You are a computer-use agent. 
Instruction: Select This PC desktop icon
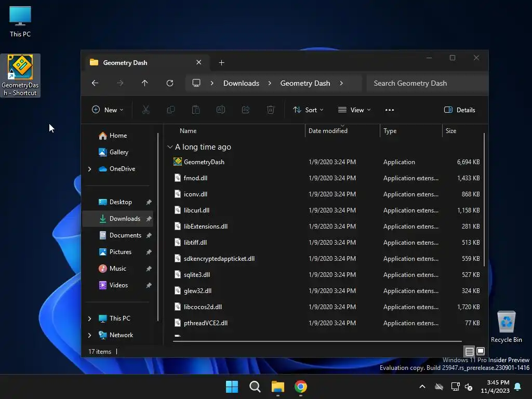[x=20, y=21]
